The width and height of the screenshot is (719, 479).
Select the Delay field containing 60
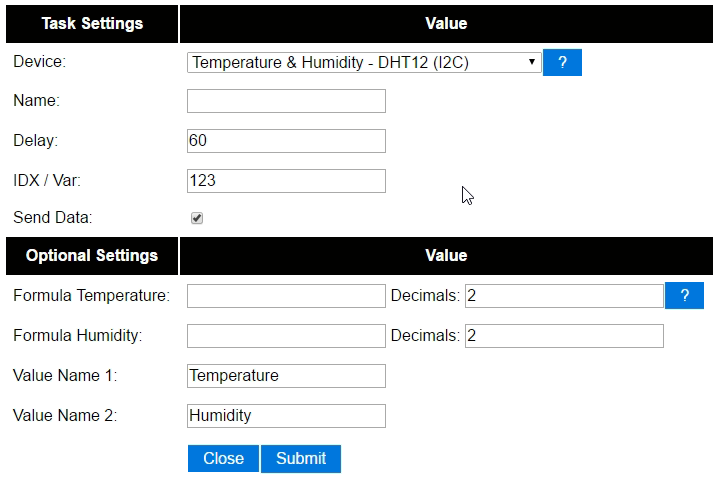(286, 141)
